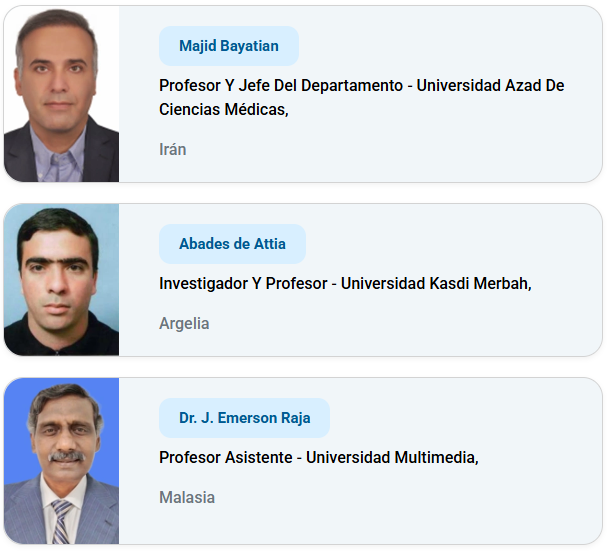This screenshot has width=610, height=552.
Task: Click the 'Investigador Y Profesor' title text
Action: tap(243, 284)
